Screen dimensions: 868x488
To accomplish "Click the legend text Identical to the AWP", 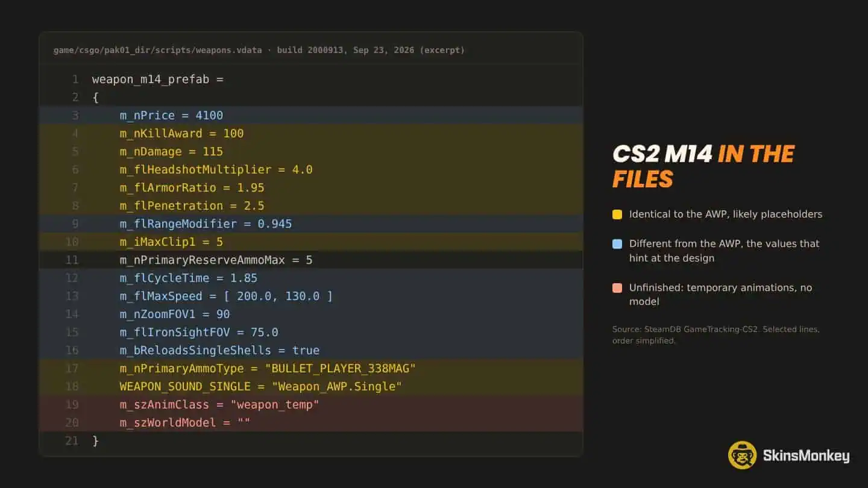I will (726, 214).
